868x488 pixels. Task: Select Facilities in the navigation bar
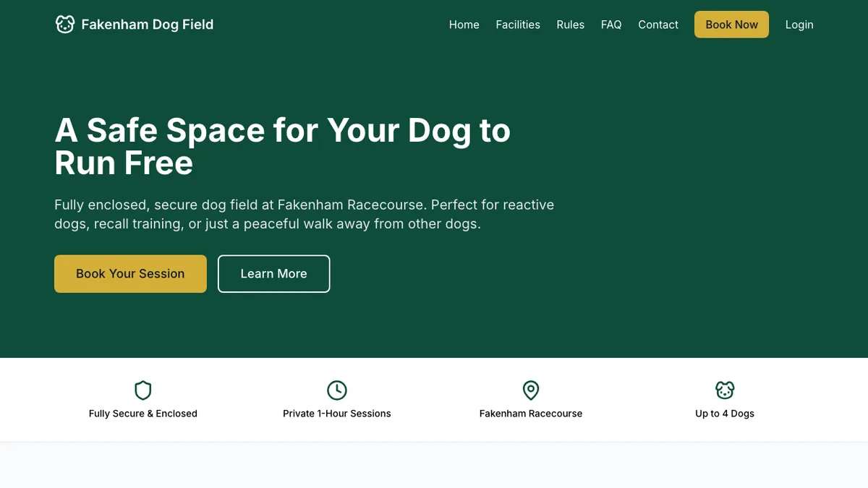point(518,25)
